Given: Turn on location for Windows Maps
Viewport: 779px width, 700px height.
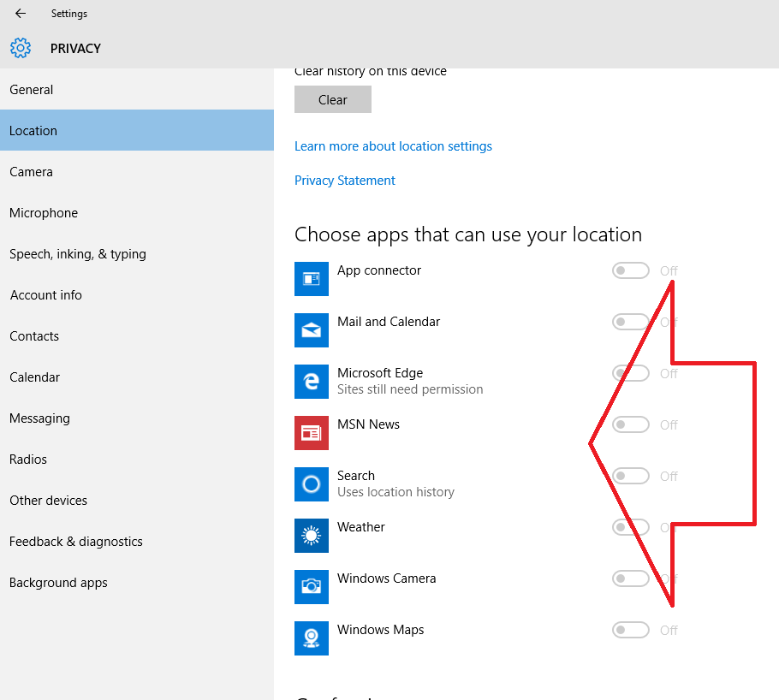Looking at the screenshot, I should click(x=631, y=630).
